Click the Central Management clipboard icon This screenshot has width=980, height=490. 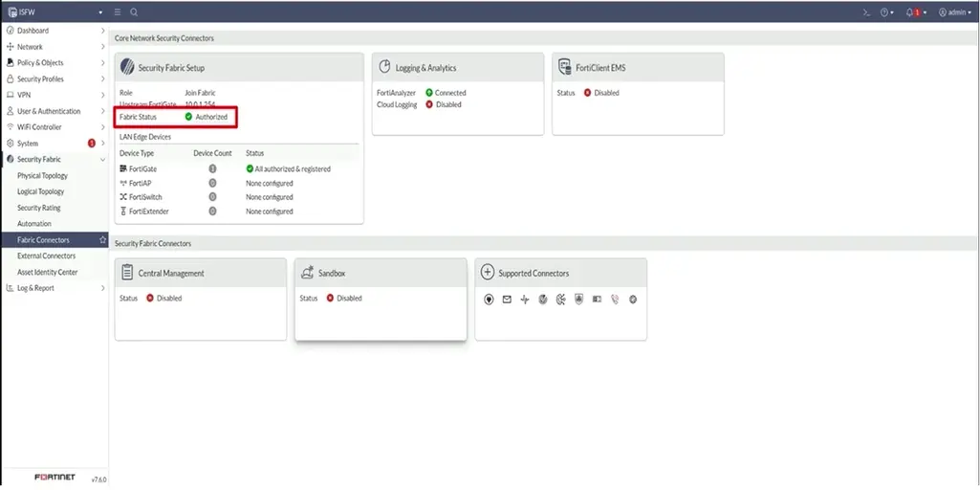tap(127, 272)
